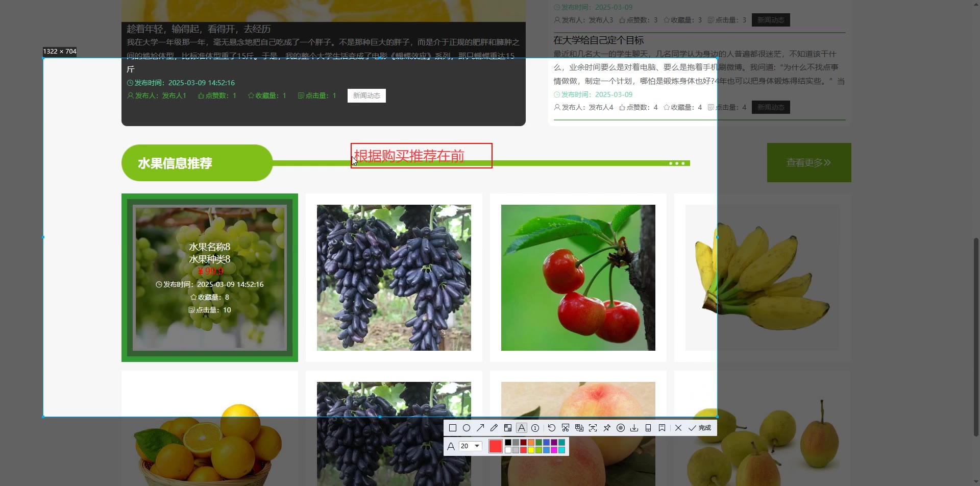Send the screenshot to phone
980x486 pixels.
[648, 428]
